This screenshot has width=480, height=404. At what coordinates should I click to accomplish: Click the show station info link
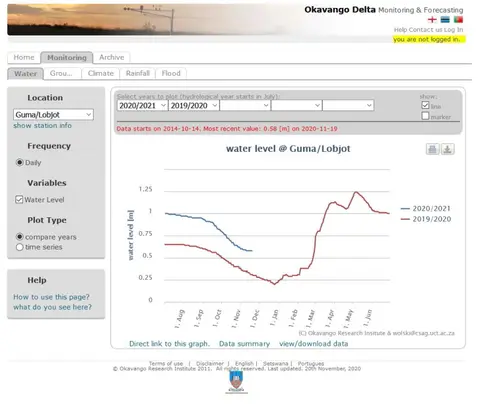tap(42, 126)
